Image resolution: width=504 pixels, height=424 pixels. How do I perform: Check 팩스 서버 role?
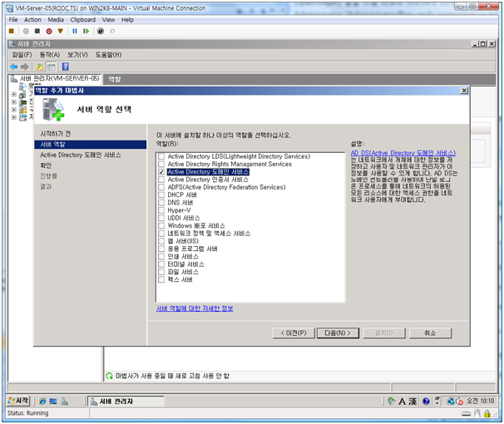coord(161,280)
